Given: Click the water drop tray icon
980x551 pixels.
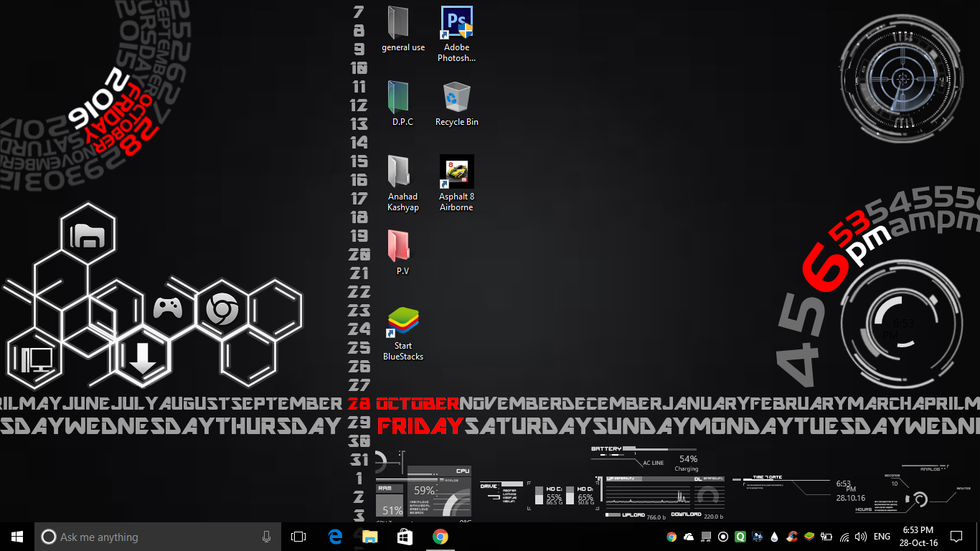Looking at the screenshot, I should pyautogui.click(x=775, y=537).
